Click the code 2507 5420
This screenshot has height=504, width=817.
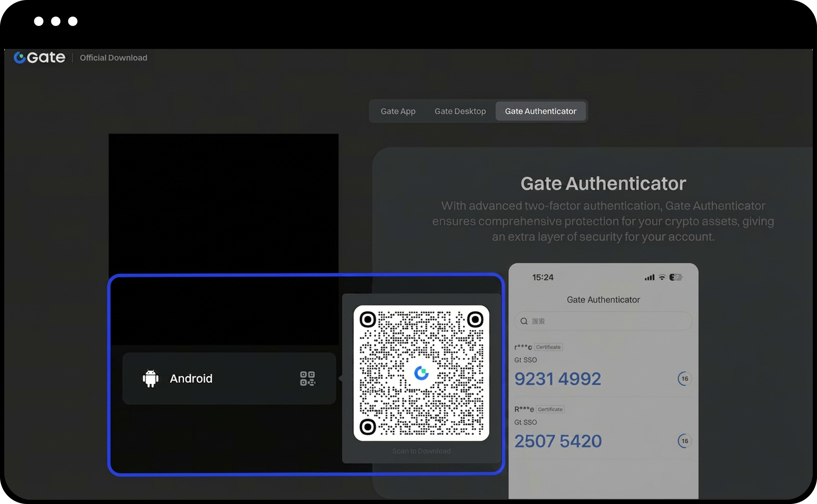558,441
